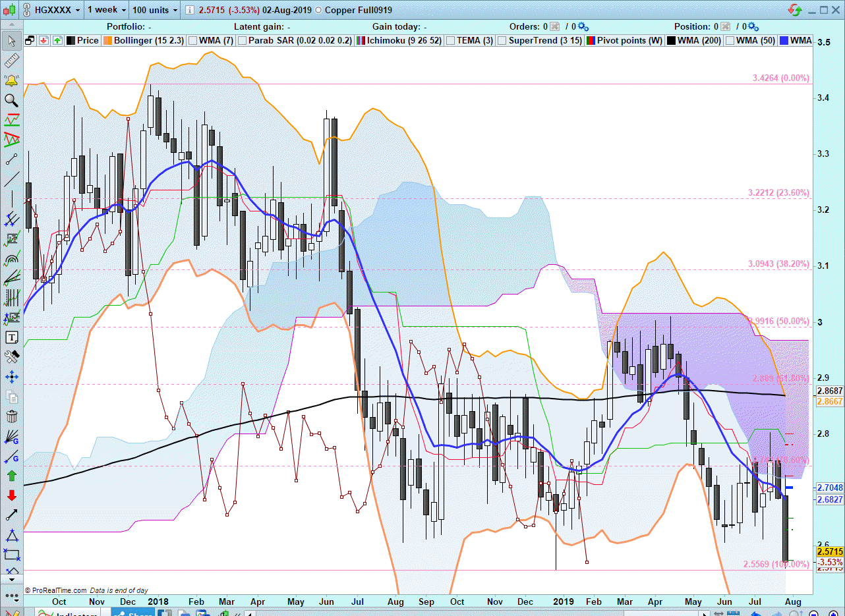Image resolution: width=845 pixels, height=616 pixels.
Task: Choose the diagonal trend line tool
Action: pyautogui.click(x=11, y=179)
